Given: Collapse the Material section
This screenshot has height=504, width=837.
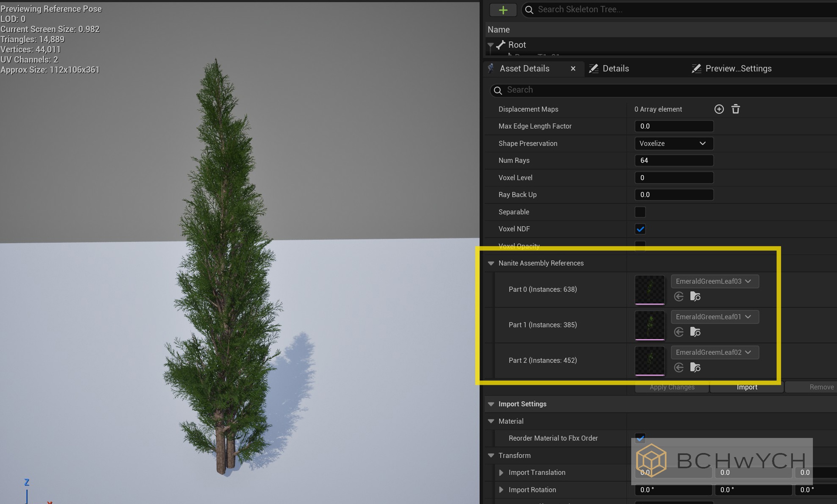Looking at the screenshot, I should [491, 421].
